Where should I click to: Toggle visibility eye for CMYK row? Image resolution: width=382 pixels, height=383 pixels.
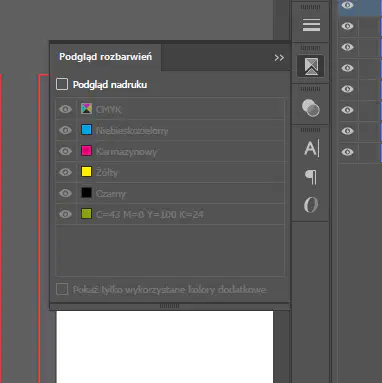click(65, 109)
